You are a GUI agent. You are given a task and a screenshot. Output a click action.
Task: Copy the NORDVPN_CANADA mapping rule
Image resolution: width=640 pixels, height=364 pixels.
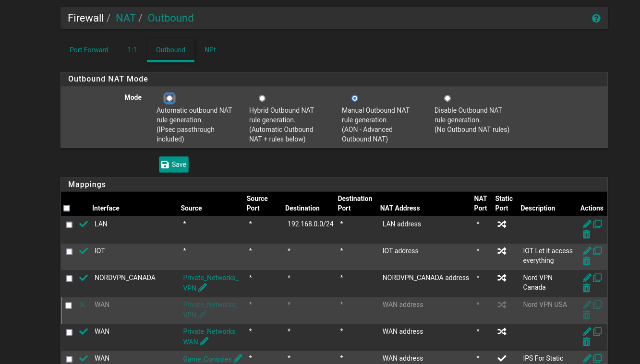click(x=597, y=278)
